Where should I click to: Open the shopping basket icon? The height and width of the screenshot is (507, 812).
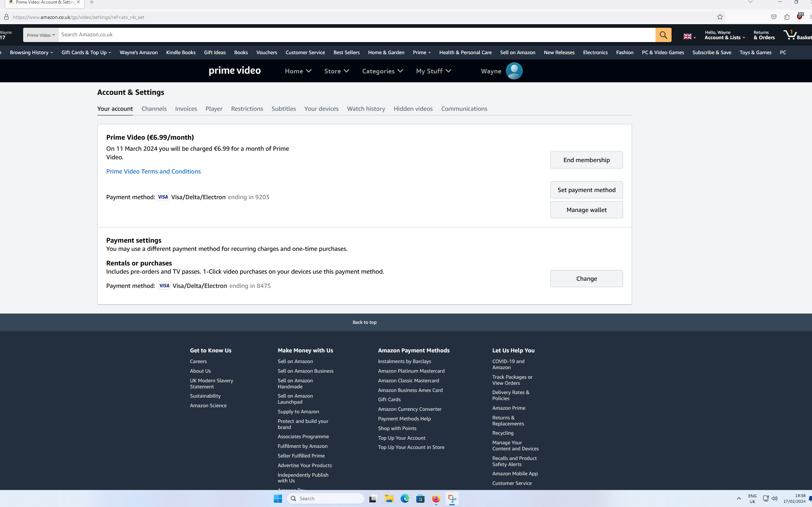(791, 35)
